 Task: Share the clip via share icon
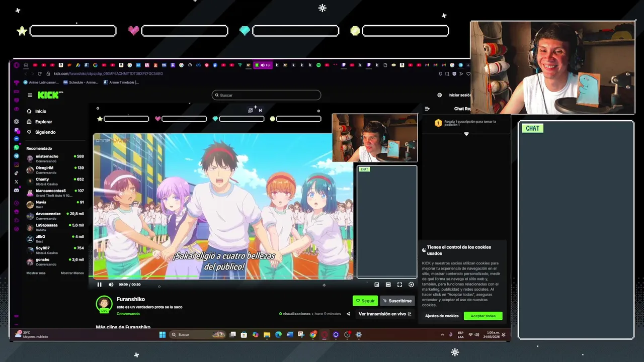(348, 314)
